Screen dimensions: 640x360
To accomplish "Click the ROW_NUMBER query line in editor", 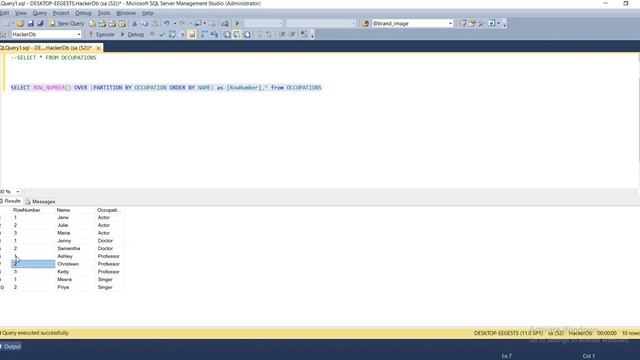I will click(166, 88).
